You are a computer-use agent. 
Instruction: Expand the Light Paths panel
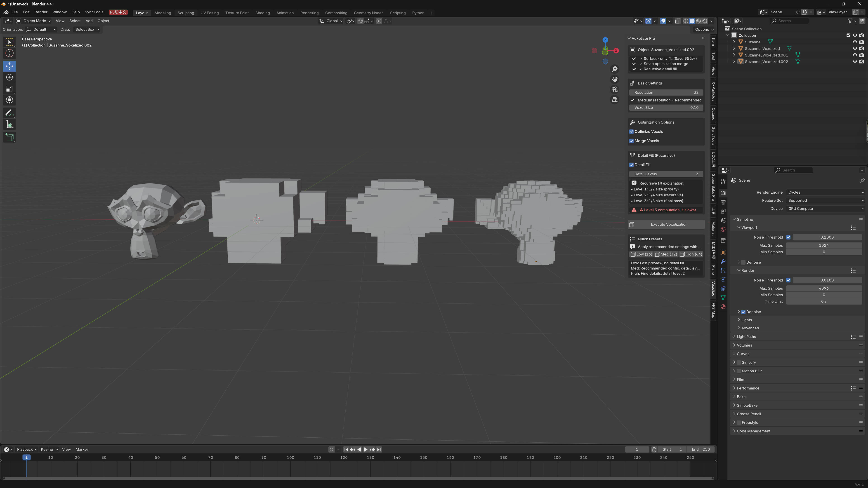pyautogui.click(x=746, y=337)
